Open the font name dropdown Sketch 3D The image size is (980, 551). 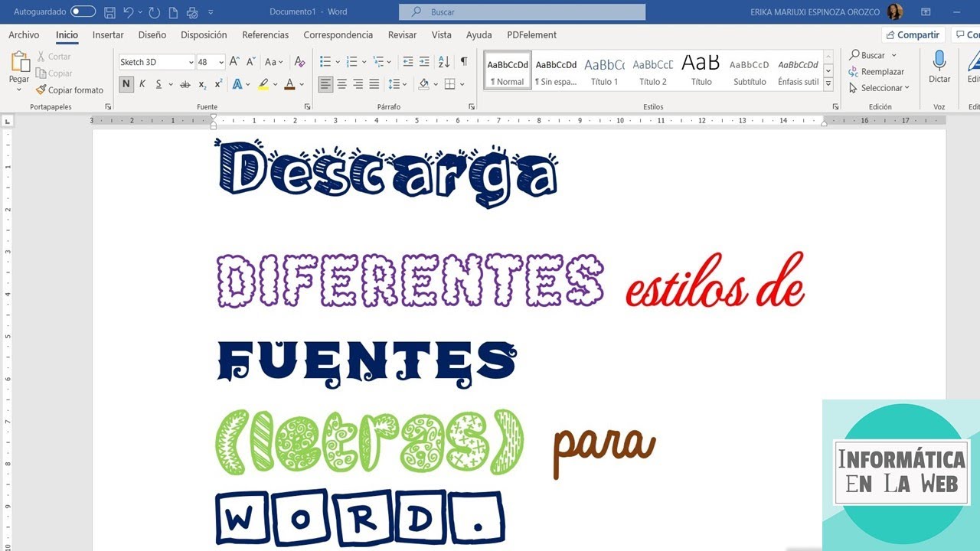tap(190, 62)
